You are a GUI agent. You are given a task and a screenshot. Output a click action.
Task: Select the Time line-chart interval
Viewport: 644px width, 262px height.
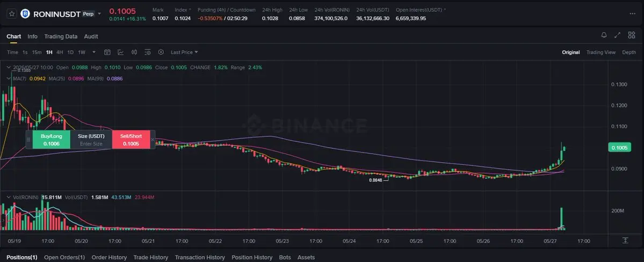click(x=12, y=52)
